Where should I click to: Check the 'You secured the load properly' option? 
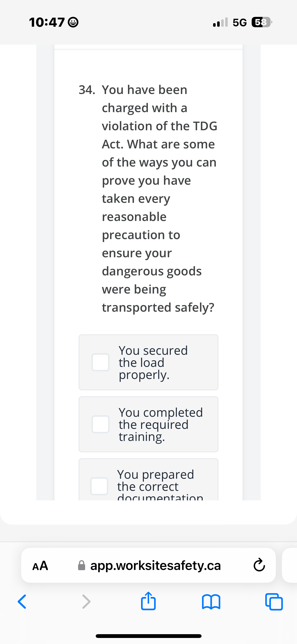[101, 362]
